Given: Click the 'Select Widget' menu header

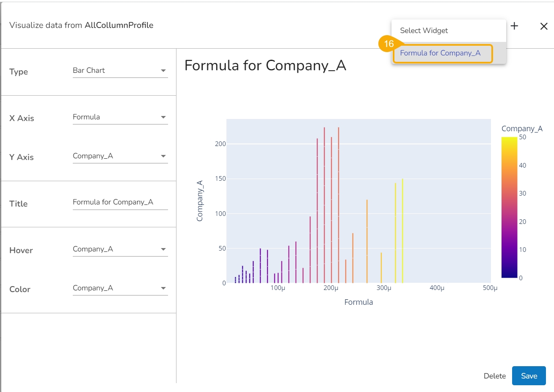Looking at the screenshot, I should (x=424, y=30).
